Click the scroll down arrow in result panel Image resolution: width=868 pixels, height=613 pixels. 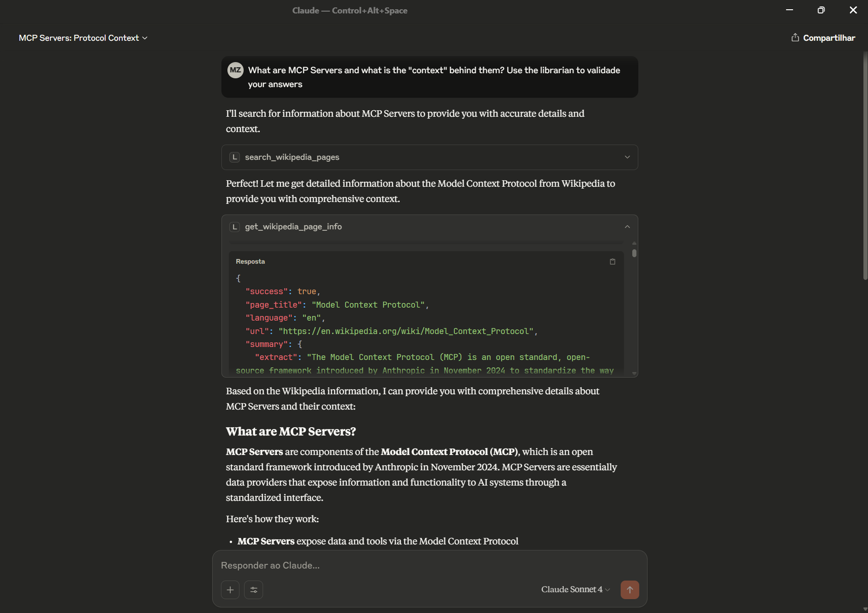(634, 373)
